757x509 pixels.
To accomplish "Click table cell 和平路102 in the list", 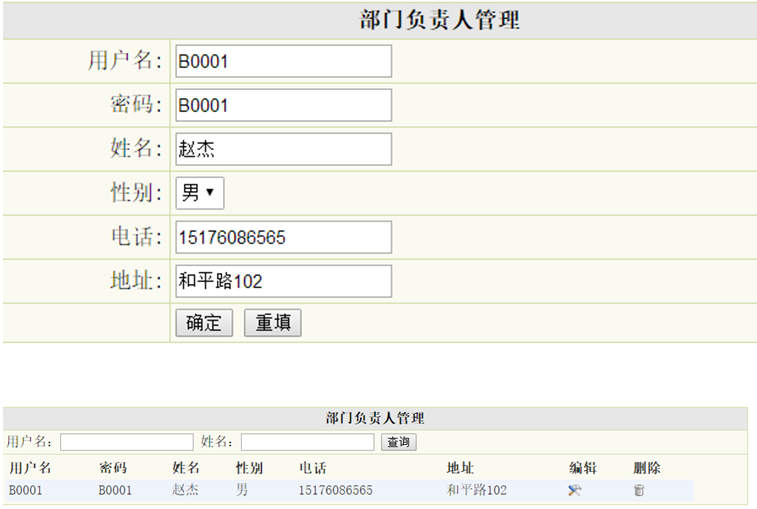I will 477,490.
